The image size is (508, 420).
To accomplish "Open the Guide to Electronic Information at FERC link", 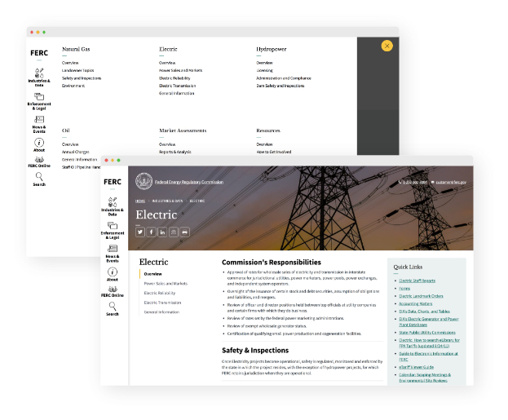I will coord(428,356).
